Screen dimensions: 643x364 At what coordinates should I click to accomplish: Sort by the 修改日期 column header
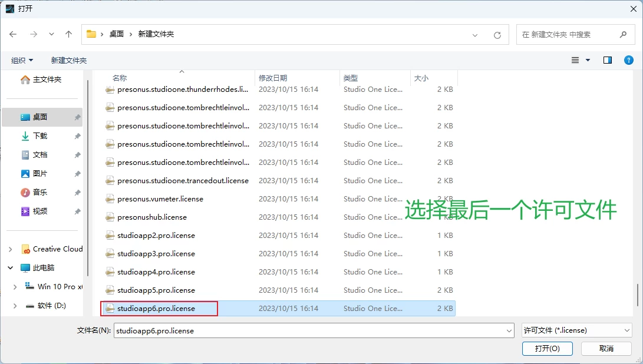(x=273, y=78)
